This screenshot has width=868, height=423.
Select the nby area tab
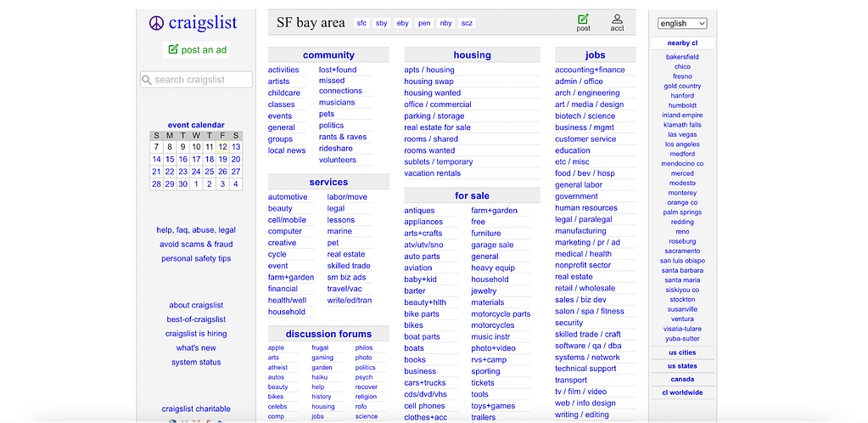(445, 23)
